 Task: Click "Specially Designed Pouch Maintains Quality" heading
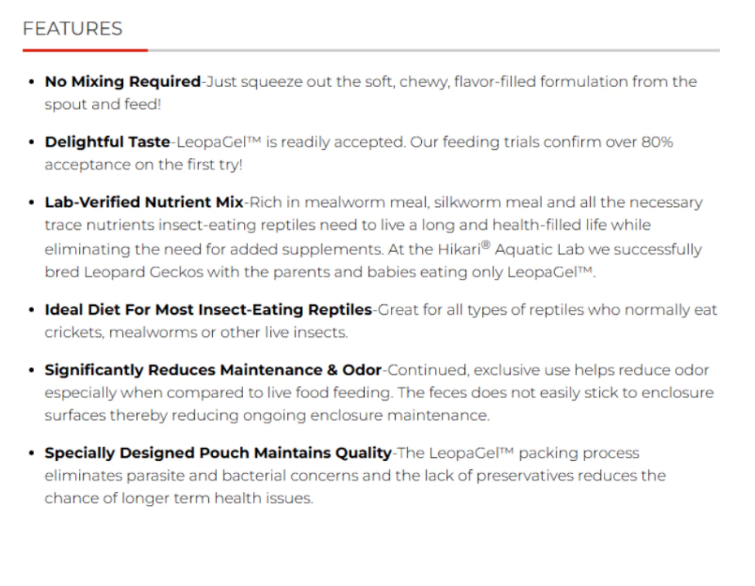coord(218,454)
